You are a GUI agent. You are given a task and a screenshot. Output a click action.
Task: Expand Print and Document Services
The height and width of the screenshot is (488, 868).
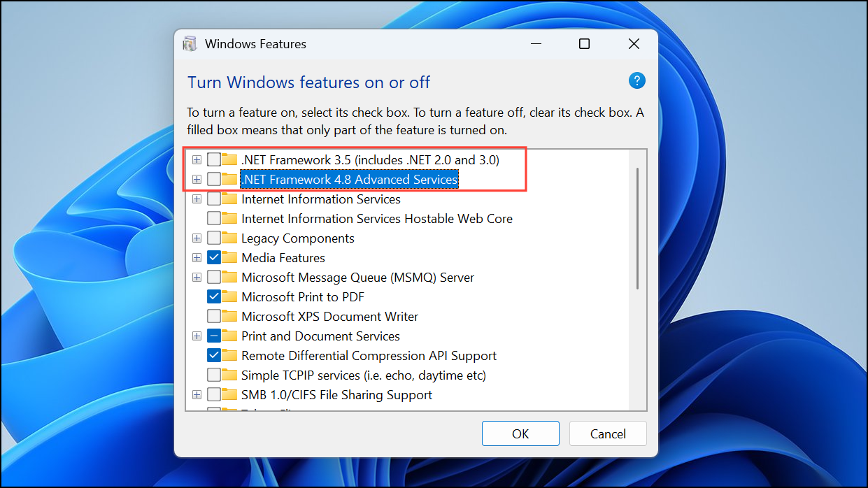(197, 336)
